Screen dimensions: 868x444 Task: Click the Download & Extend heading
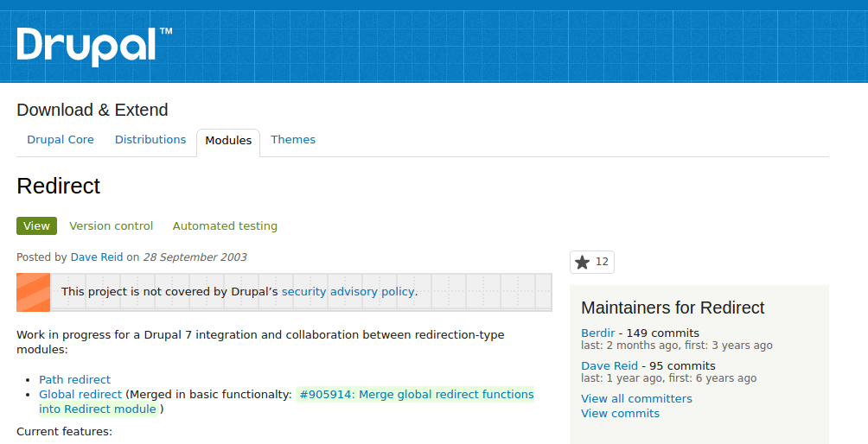coord(93,110)
